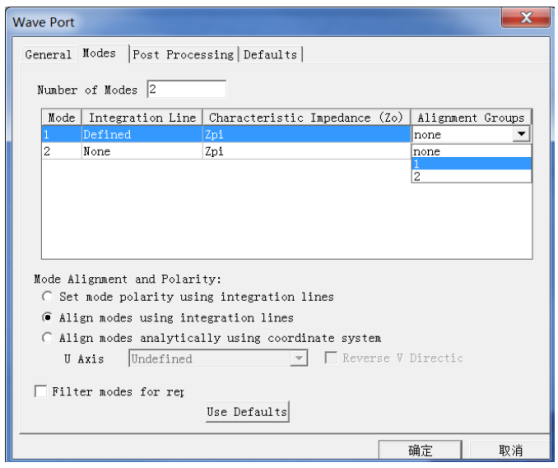Select the Modes tab
The width and height of the screenshot is (558, 468).
click(x=99, y=53)
